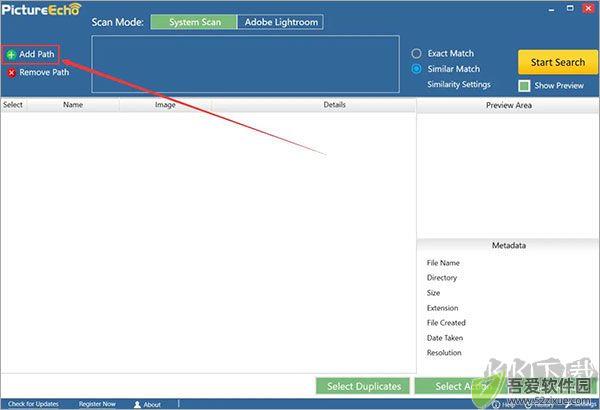Switch scan mode to Adobe Lightroom
600x410 pixels.
coord(281,22)
